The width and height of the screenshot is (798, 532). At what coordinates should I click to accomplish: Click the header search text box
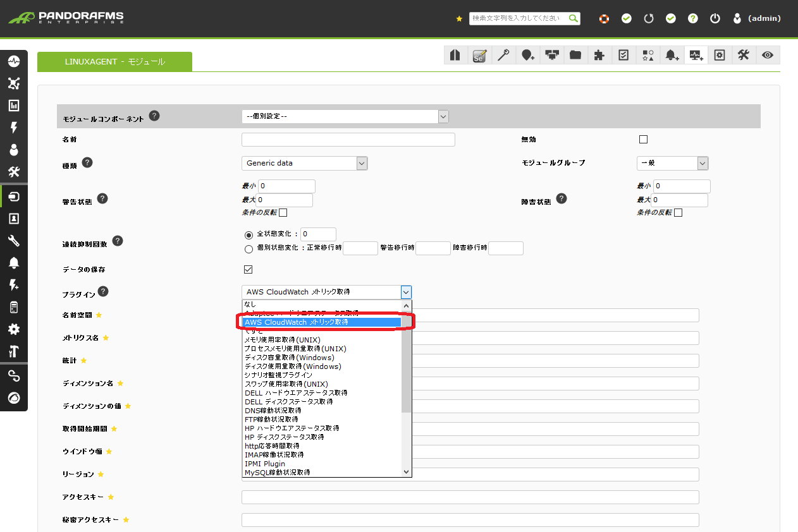519,18
